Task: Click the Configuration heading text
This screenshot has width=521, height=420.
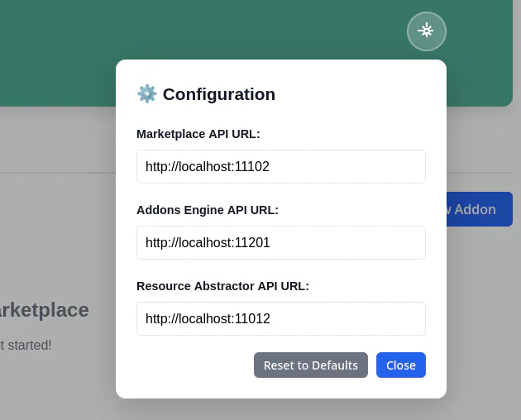Action: pyautogui.click(x=218, y=94)
